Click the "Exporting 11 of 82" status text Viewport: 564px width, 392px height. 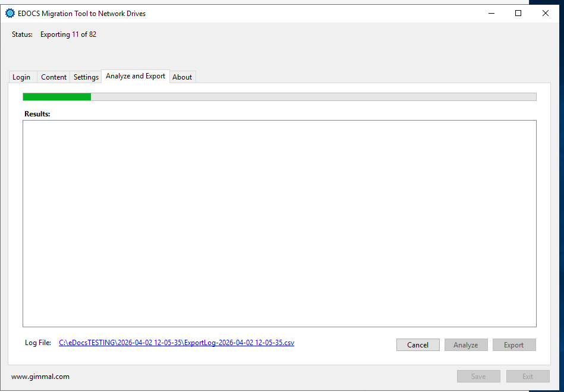68,34
